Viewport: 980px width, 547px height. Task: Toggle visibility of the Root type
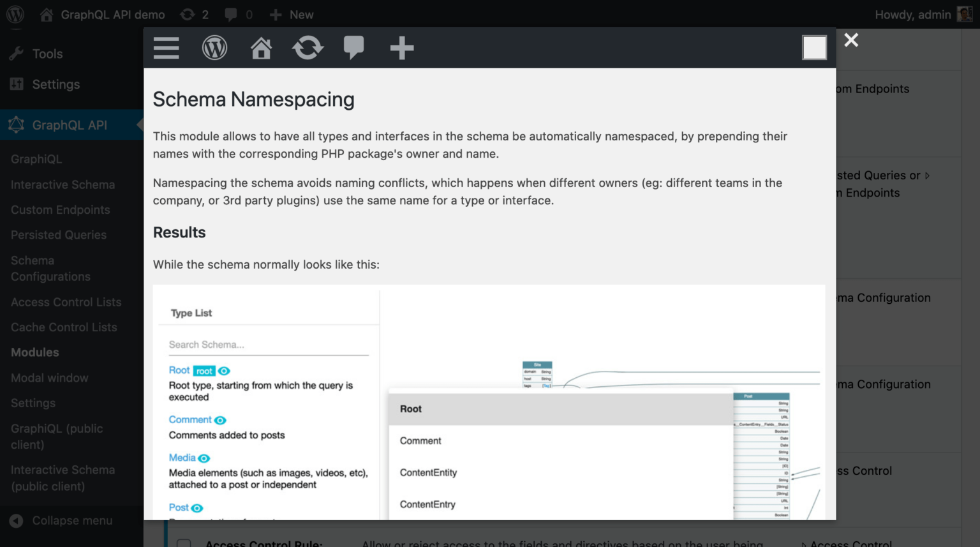tap(224, 370)
